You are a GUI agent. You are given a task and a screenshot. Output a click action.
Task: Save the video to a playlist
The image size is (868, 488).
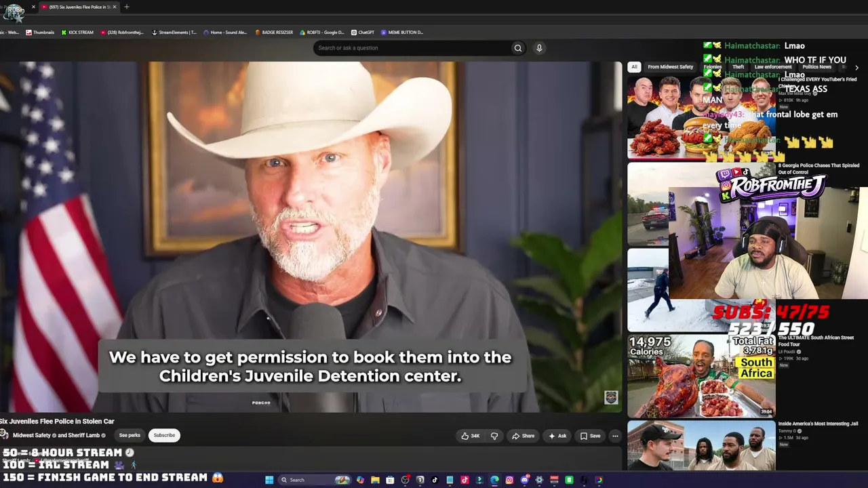pyautogui.click(x=590, y=436)
